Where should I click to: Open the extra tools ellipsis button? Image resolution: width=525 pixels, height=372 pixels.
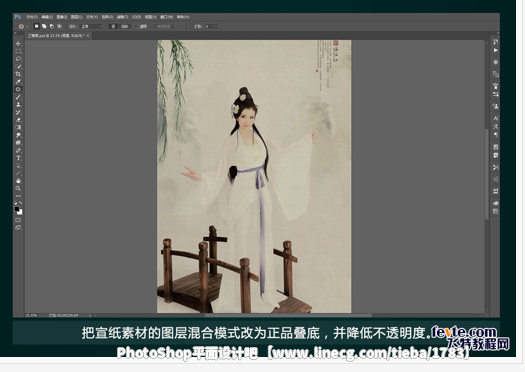tap(18, 196)
